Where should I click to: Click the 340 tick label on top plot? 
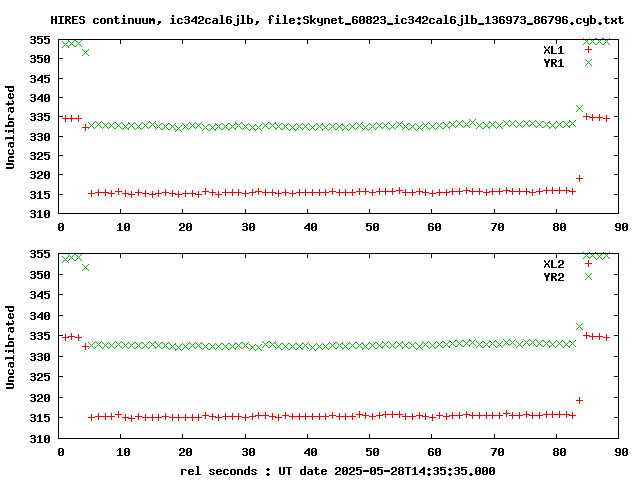click(40, 98)
